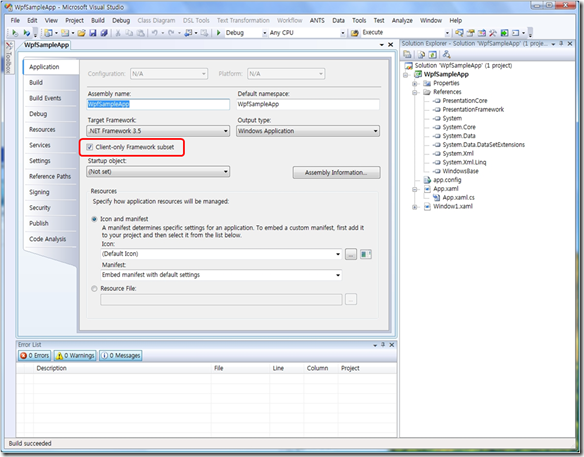Open the Output type dropdown
584x457 pixels.
[308, 131]
